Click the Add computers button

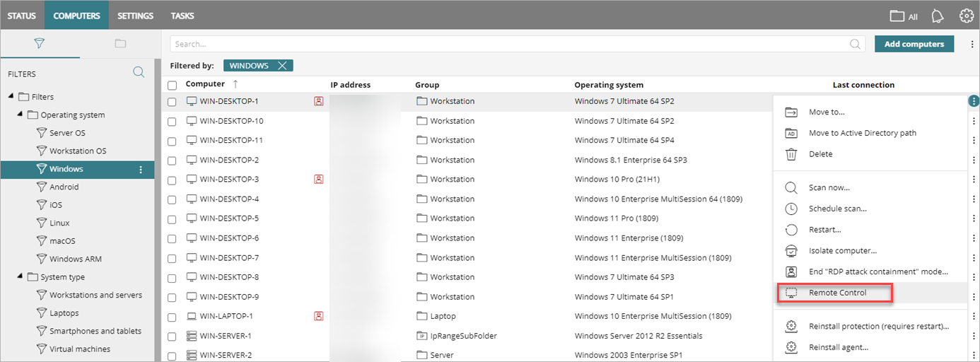point(914,44)
